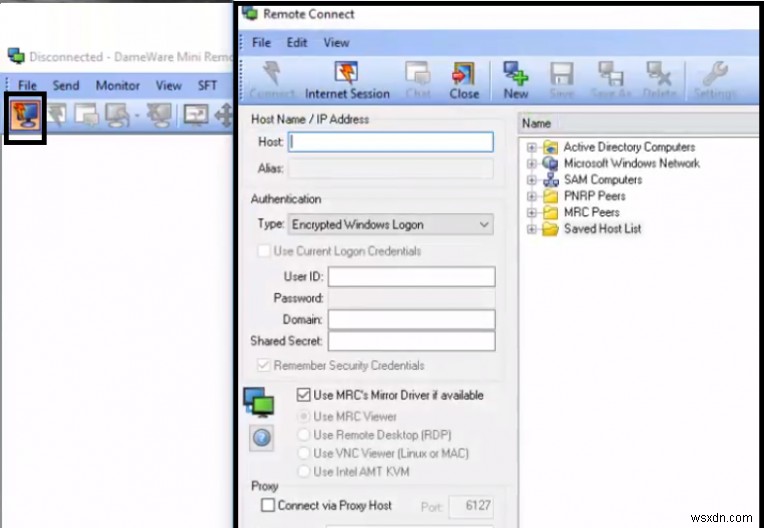Screen dimensions: 764x528
Task: Click the Alias input field
Action: pyautogui.click(x=390, y=169)
